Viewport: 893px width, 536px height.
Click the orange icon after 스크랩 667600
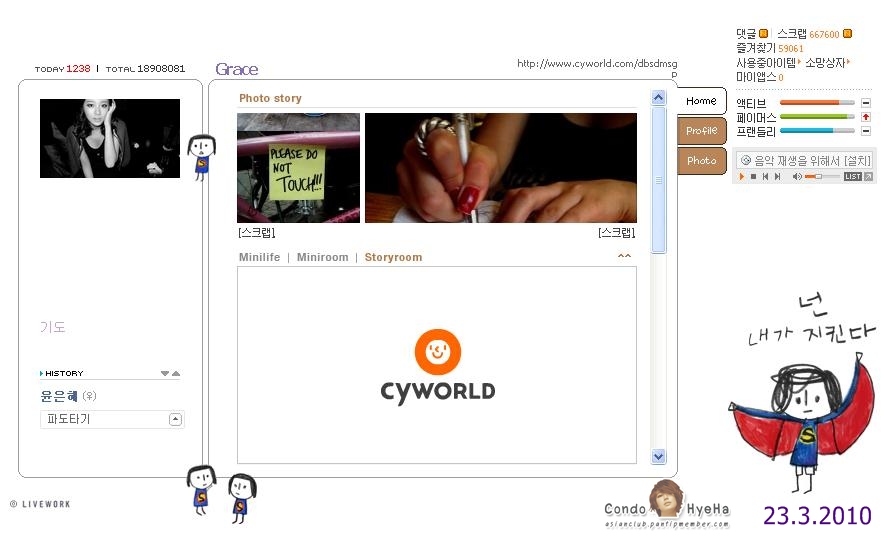pyautogui.click(x=847, y=34)
